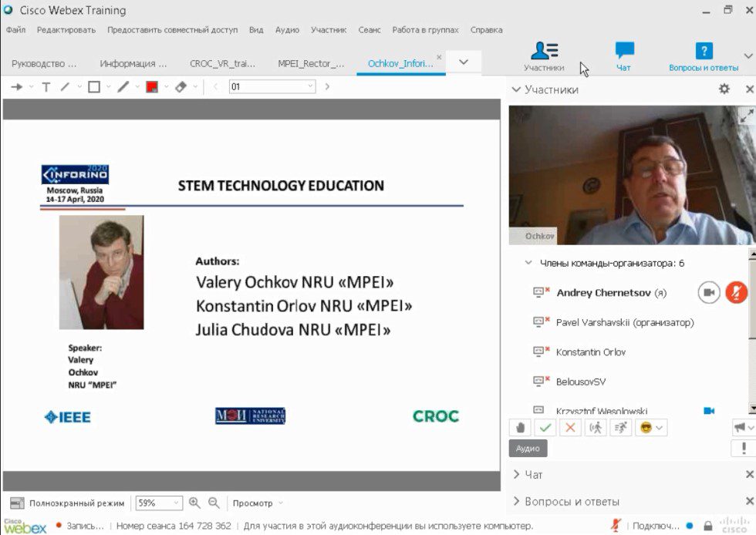Toggle Andrey Chernetsov's video camera
Image resolution: width=756 pixels, height=535 pixels.
(709, 292)
